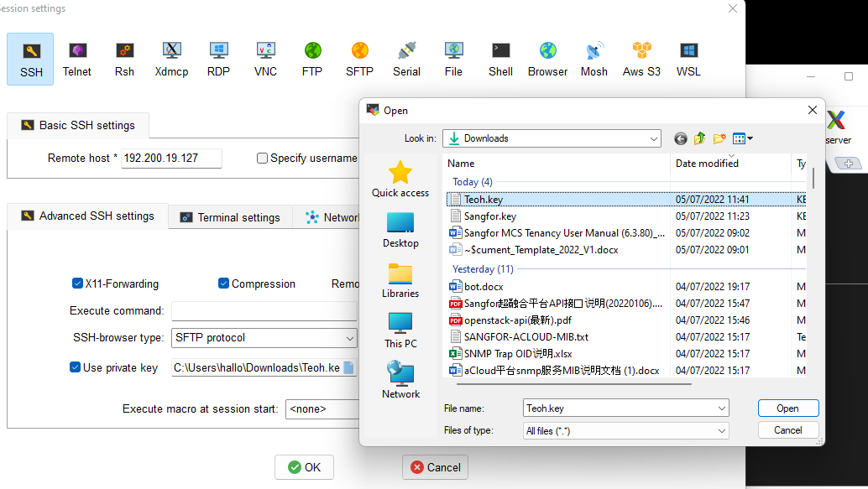This screenshot has width=868, height=489.
Task: Expand the Look in folder dropdown
Action: coord(654,138)
